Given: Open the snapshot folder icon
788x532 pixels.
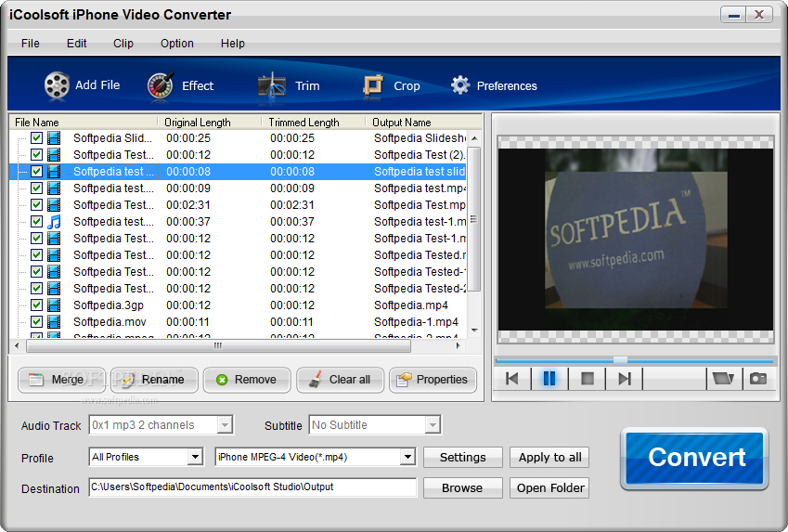Looking at the screenshot, I should (723, 379).
